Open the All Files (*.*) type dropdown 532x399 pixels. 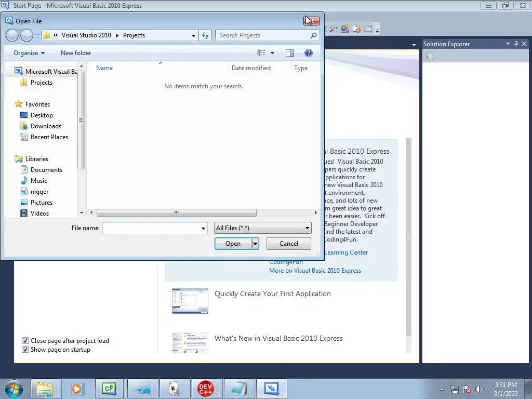[x=307, y=228]
